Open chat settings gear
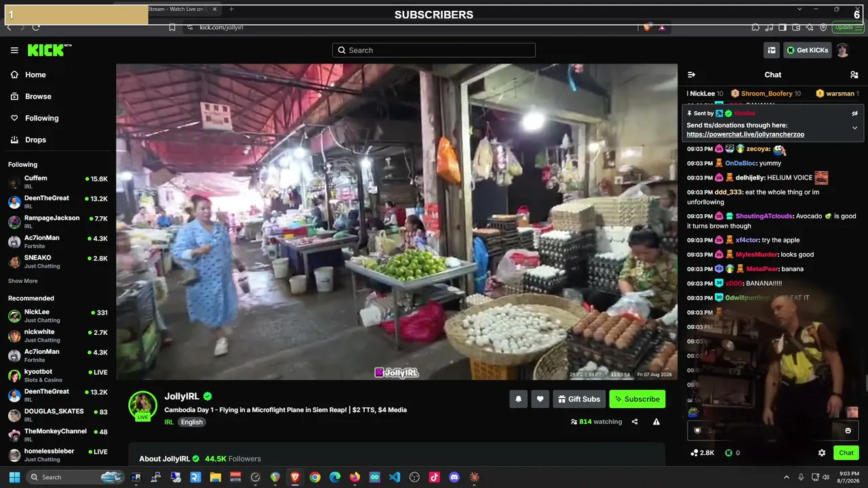 click(822, 453)
